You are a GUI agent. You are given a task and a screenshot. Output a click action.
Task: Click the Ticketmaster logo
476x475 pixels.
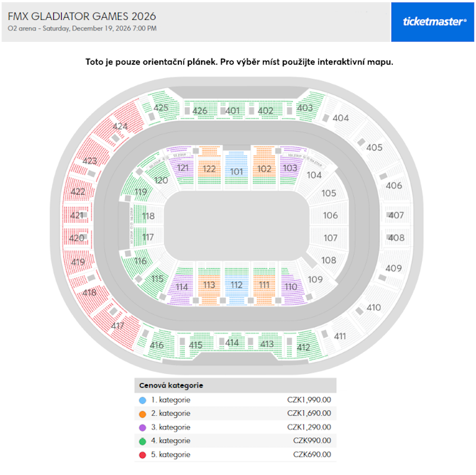point(434,21)
